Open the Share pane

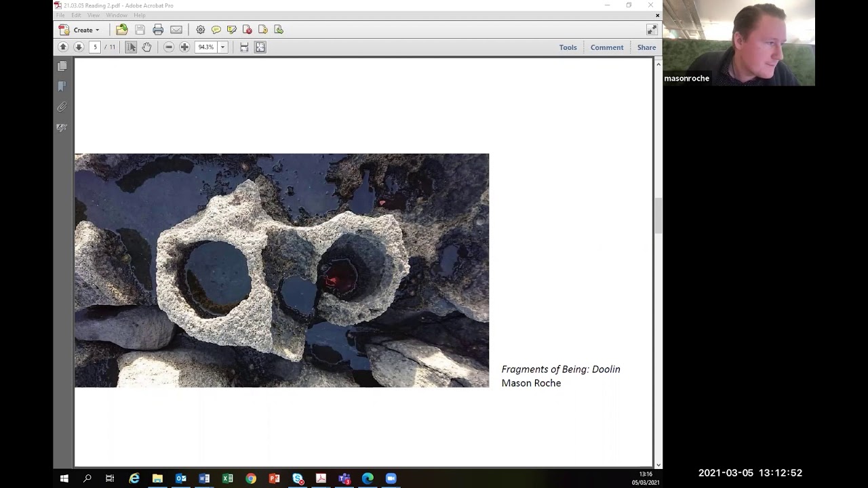click(646, 47)
